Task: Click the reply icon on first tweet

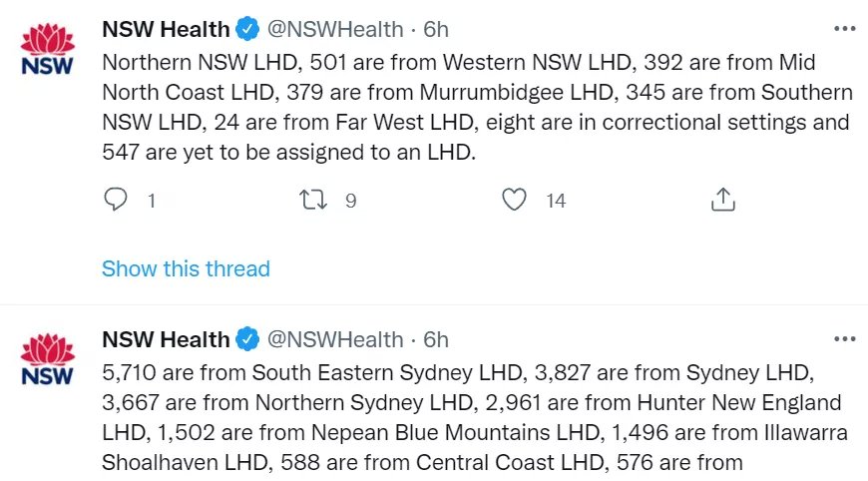Action: pos(116,200)
